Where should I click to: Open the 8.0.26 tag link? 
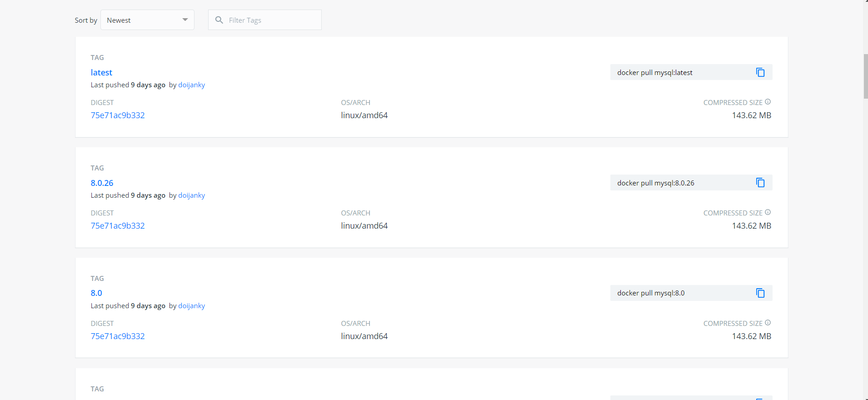(102, 183)
